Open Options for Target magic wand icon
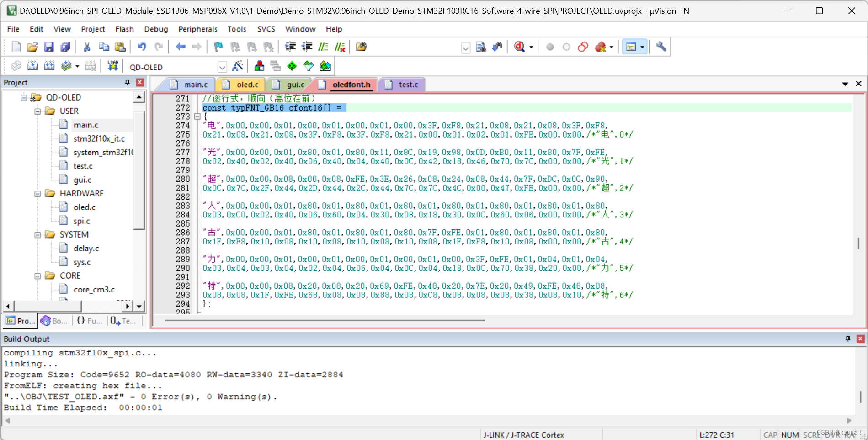The height and width of the screenshot is (440, 868). (x=238, y=66)
